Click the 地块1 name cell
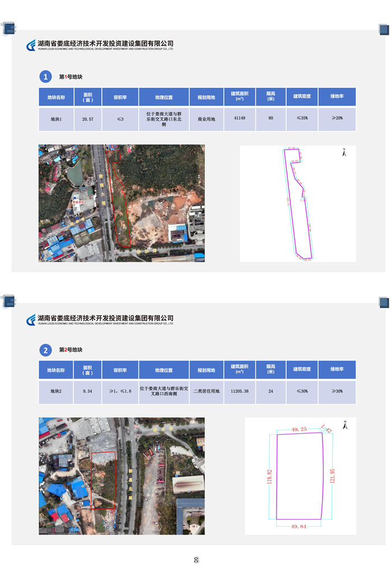 [56, 119]
